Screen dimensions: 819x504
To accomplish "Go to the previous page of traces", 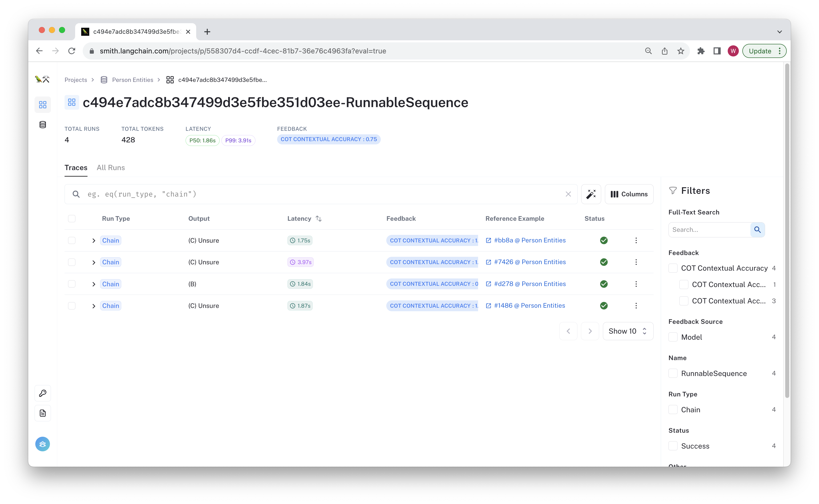I will 568,331.
